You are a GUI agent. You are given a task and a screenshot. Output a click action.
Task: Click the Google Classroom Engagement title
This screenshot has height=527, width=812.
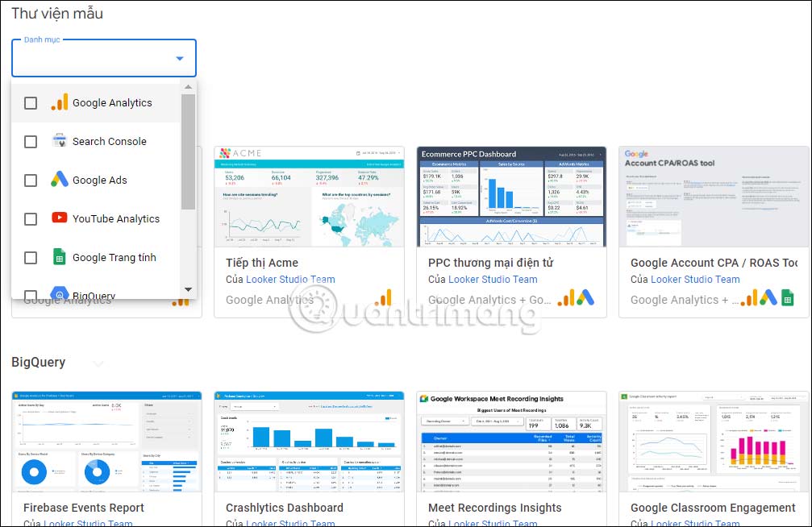(x=713, y=508)
